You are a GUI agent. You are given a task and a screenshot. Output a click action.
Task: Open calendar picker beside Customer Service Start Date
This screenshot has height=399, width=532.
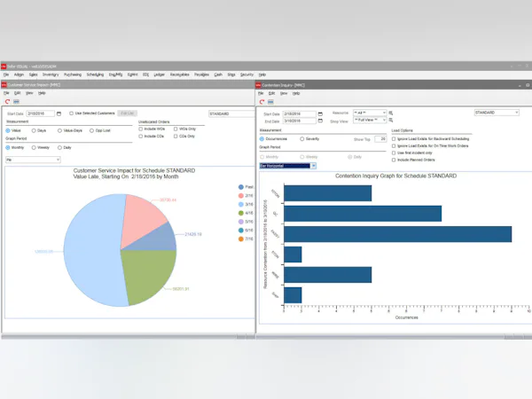pyautogui.click(x=59, y=113)
